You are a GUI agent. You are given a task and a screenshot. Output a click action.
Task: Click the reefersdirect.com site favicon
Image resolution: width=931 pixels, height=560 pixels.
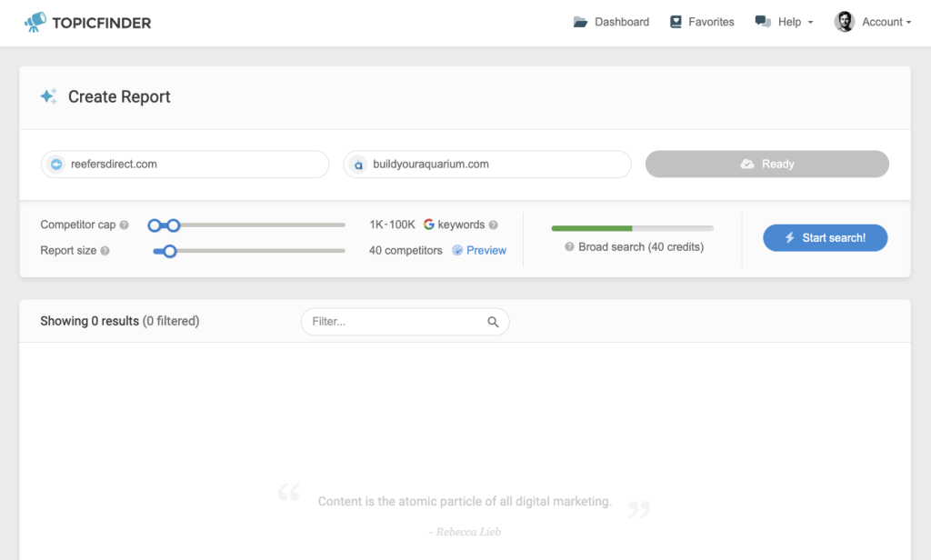point(56,165)
